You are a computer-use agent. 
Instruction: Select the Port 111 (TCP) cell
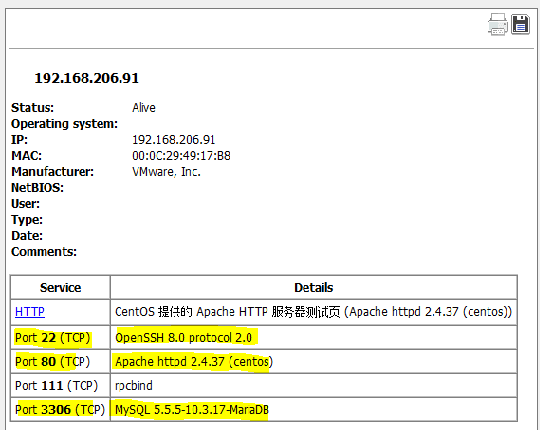pyautogui.click(x=60, y=386)
